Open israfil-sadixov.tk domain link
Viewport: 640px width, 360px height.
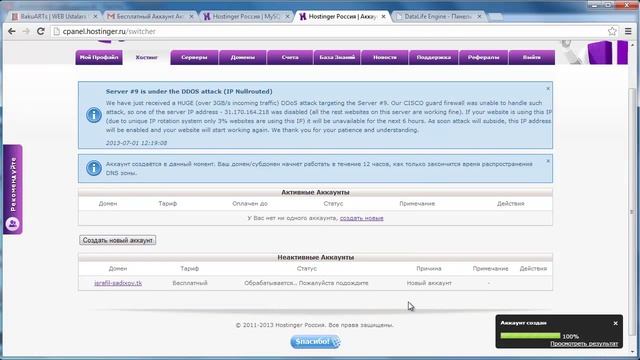click(118, 283)
